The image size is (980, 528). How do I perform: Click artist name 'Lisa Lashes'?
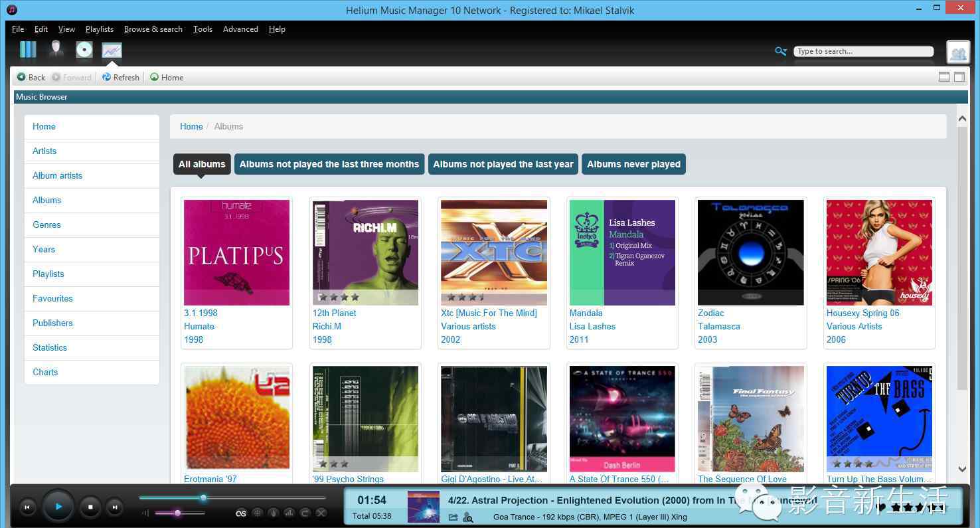(592, 326)
